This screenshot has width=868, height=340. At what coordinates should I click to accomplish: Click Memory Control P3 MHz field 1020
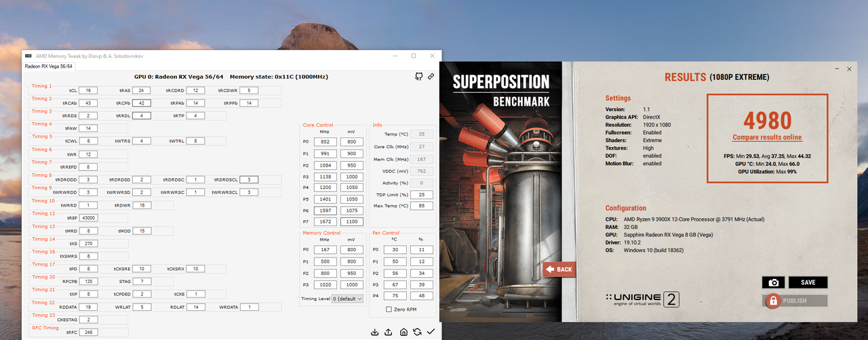point(325,285)
